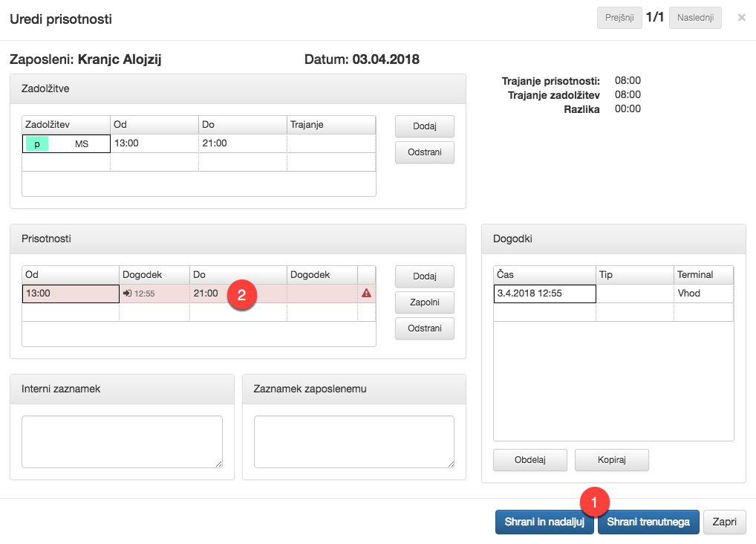This screenshot has width=756, height=544.
Task: Select the 3.4.2018 12:55 event cell
Action: (x=544, y=294)
